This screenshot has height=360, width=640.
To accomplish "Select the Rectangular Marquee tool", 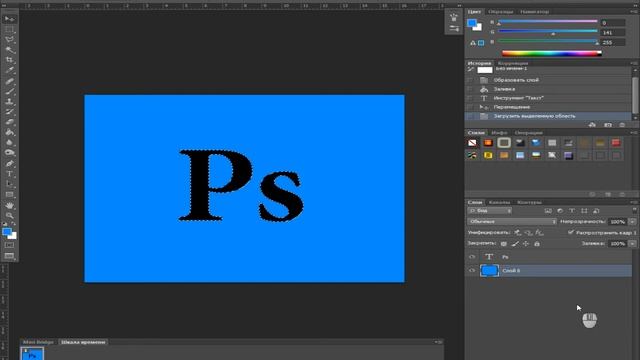I will point(9,30).
